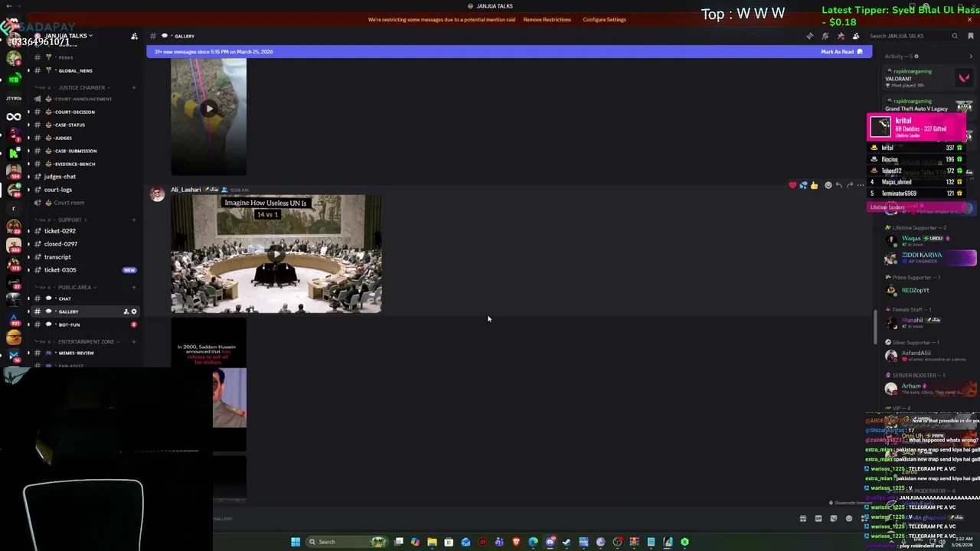Open inbox bookmark icon at top right
This screenshot has width=980, height=551.
[x=971, y=36]
